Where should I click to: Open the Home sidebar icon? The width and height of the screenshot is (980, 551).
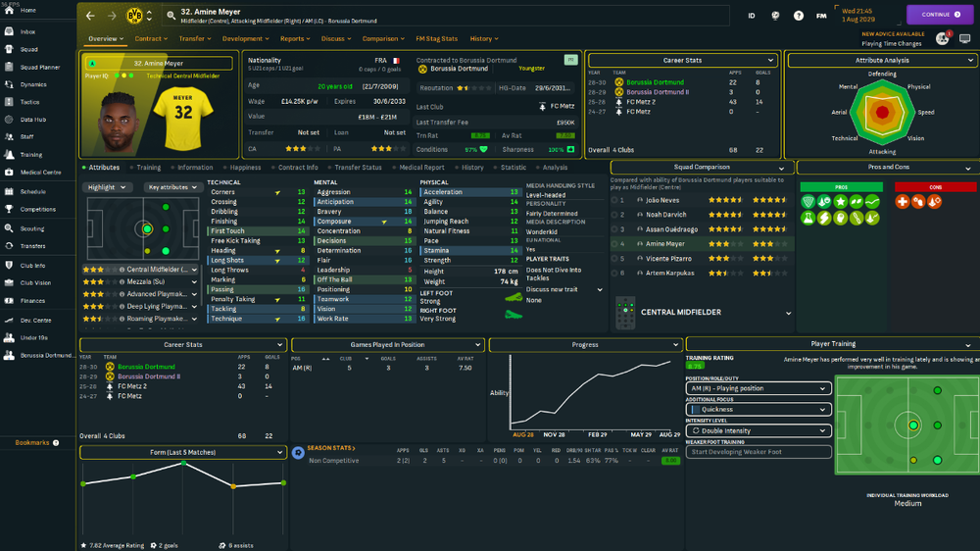tap(9, 10)
